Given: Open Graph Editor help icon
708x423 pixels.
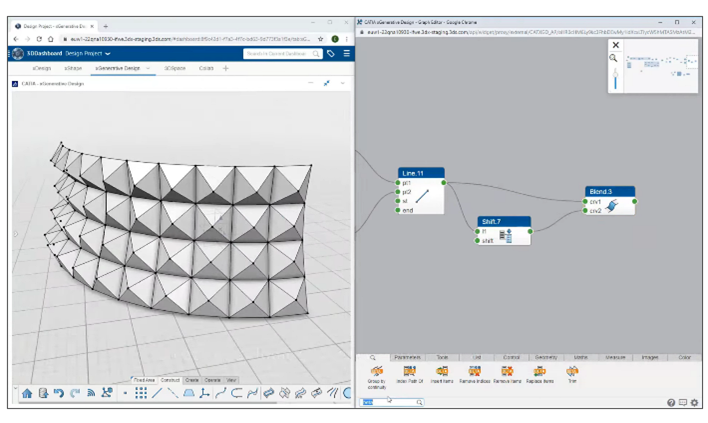Looking at the screenshot, I should click(x=671, y=403).
